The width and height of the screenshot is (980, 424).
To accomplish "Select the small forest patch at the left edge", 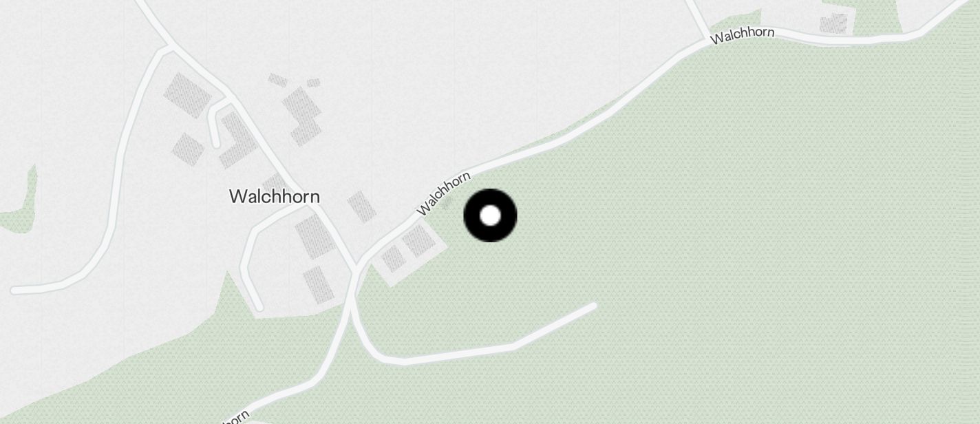I will tap(17, 206).
